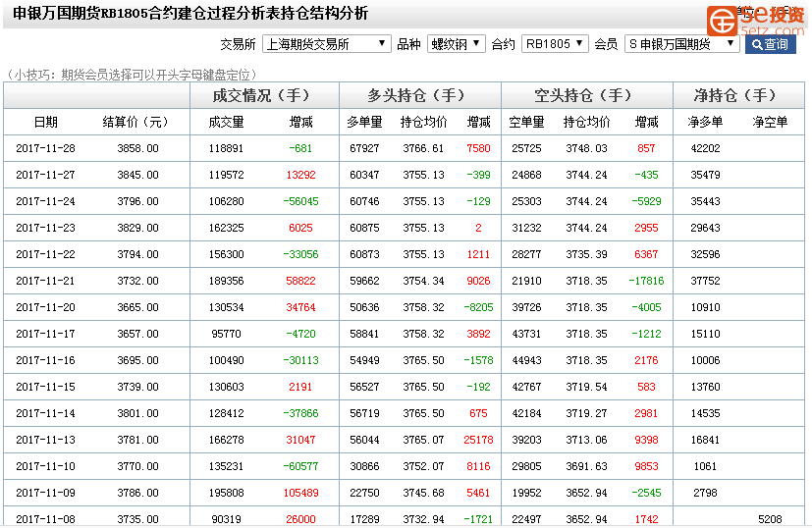Click long change value 25178
This screenshot has width=812, height=528.
(x=478, y=440)
